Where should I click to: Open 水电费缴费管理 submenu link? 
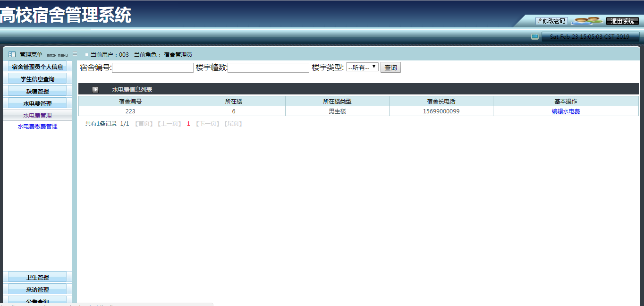(37, 127)
